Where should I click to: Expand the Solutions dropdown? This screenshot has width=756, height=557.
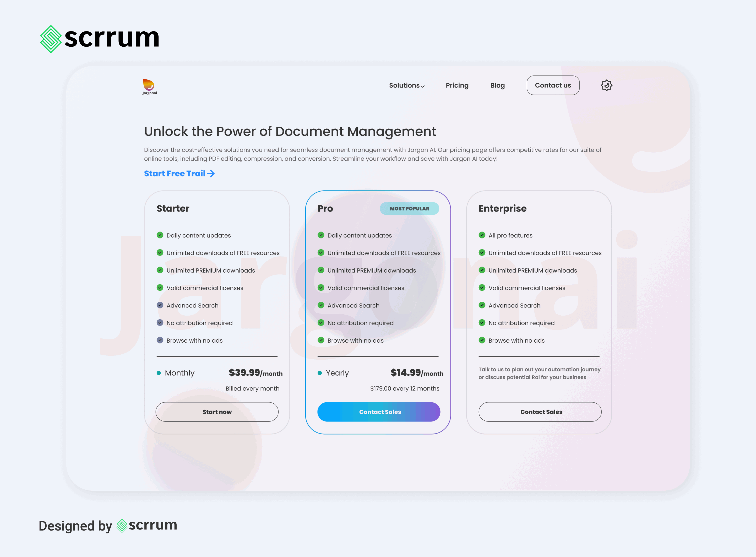pos(406,85)
